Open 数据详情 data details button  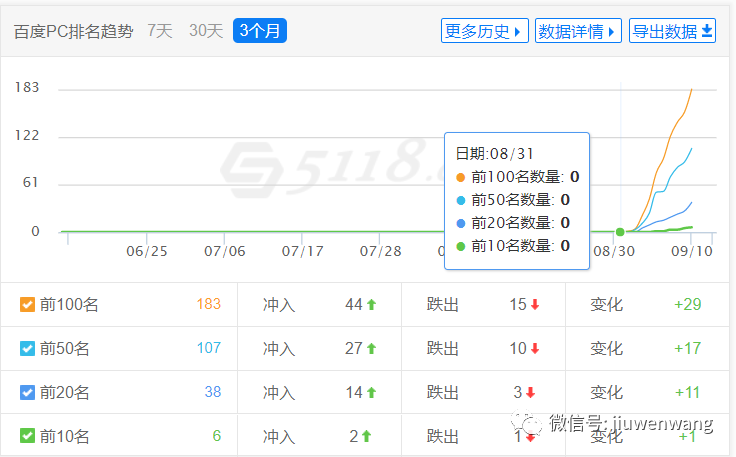[578, 31]
